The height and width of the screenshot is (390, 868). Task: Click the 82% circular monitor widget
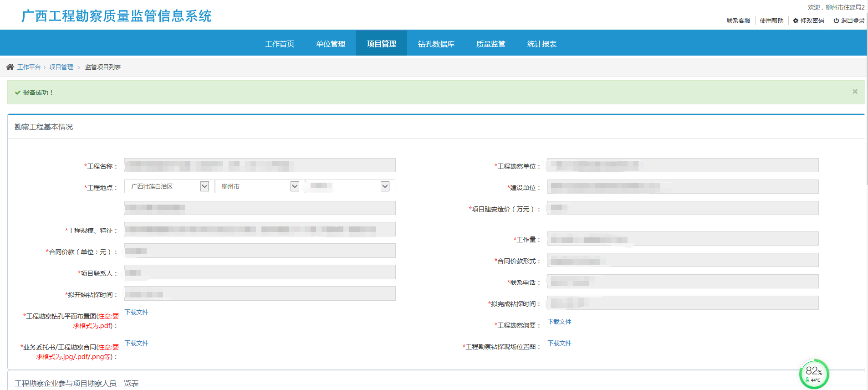coord(814,374)
